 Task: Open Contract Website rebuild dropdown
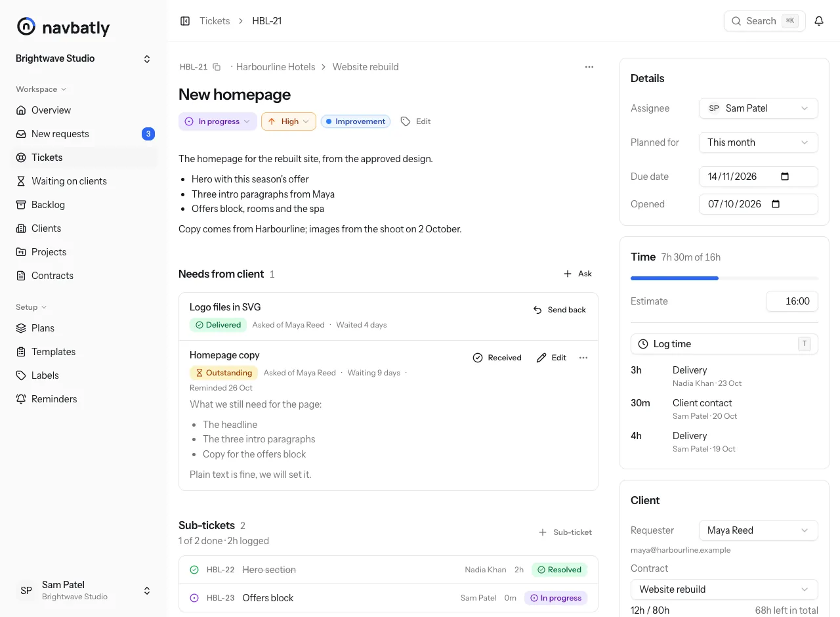[x=724, y=589]
